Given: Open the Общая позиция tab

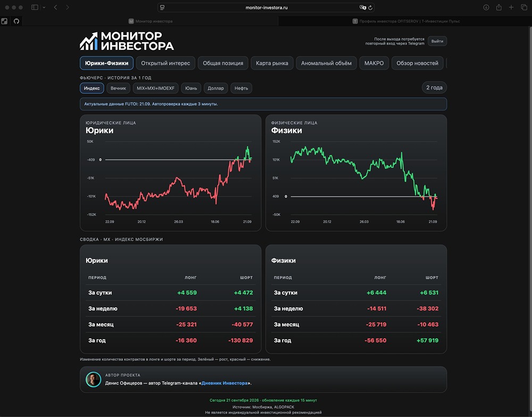Looking at the screenshot, I should tap(223, 63).
